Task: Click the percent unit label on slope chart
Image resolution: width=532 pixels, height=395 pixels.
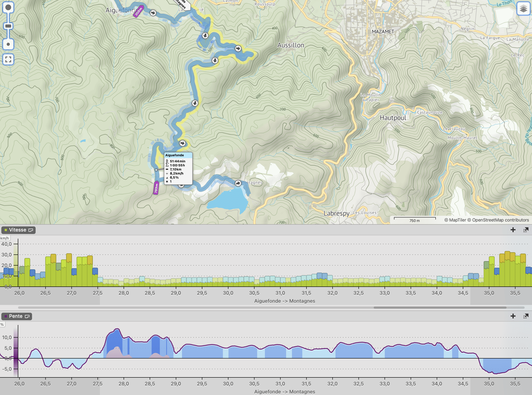Action: 2,324
